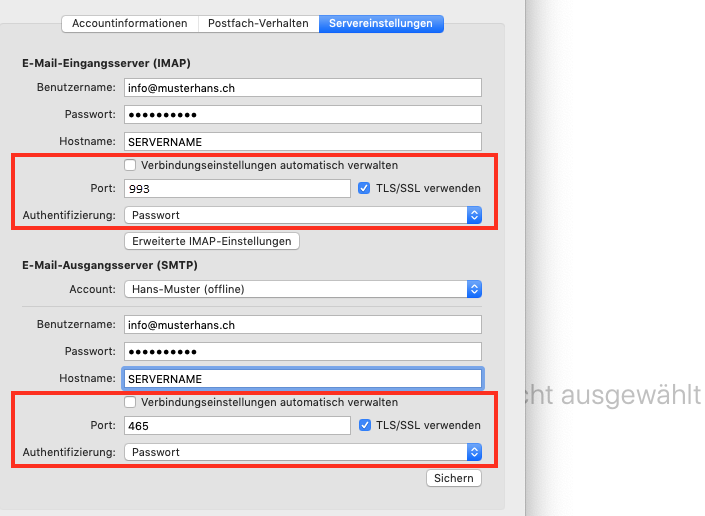Focus the SMTP Passwort field
Viewport: 705px width, 516px height.
tap(302, 352)
